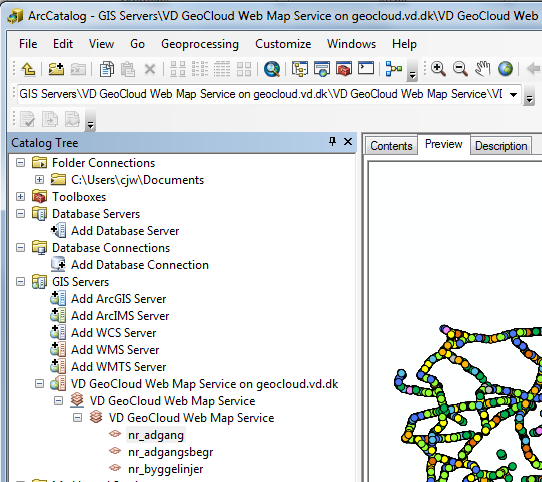Open the Location toolbar options arrow
Image resolution: width=542 pixels, height=482 pixels.
coord(529,95)
